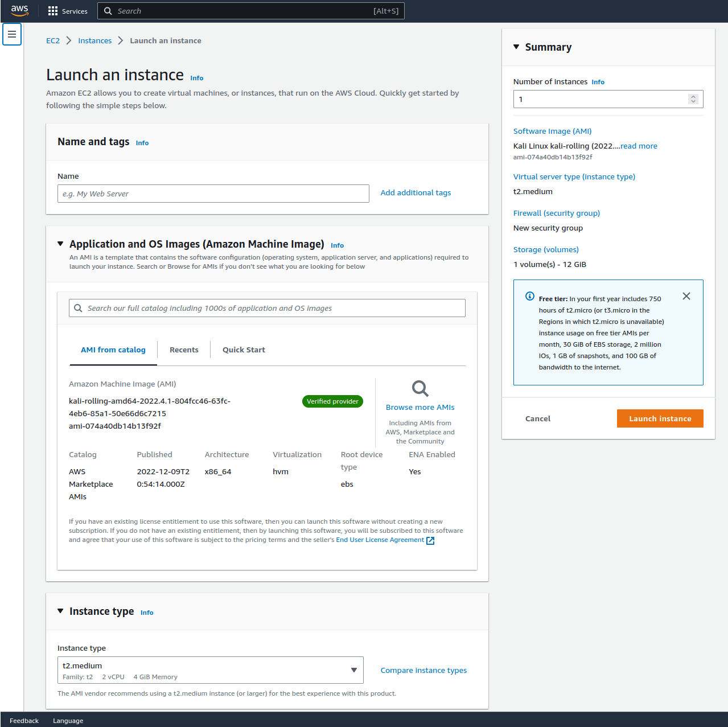The width and height of the screenshot is (728, 727).
Task: Go to Instances in the breadcrumb
Action: click(94, 40)
